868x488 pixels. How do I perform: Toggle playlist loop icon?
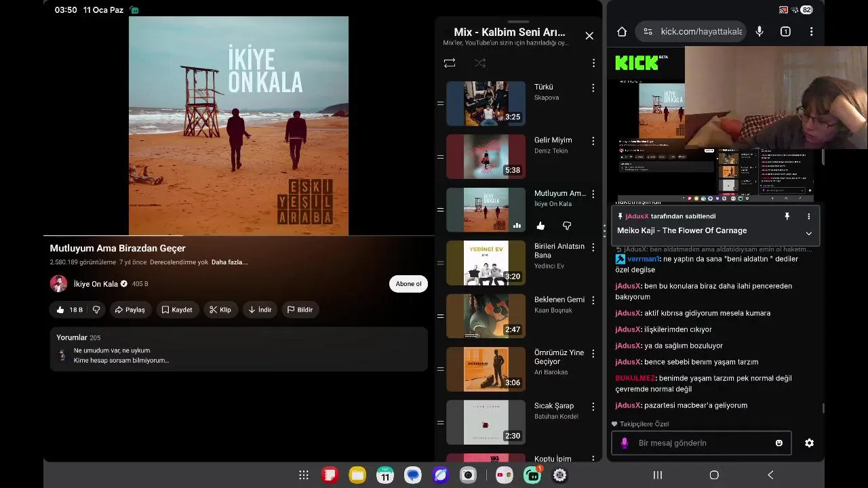(x=450, y=63)
